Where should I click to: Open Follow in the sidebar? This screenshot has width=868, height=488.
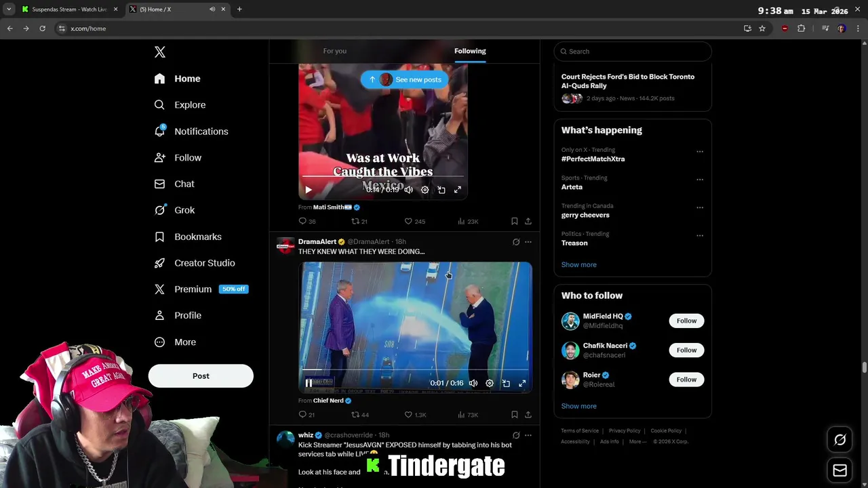click(178, 157)
